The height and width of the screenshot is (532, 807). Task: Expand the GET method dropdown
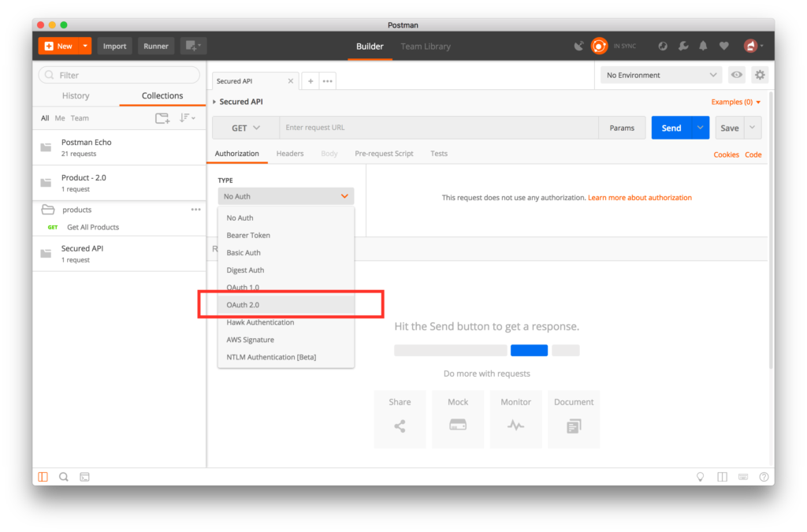tap(245, 128)
